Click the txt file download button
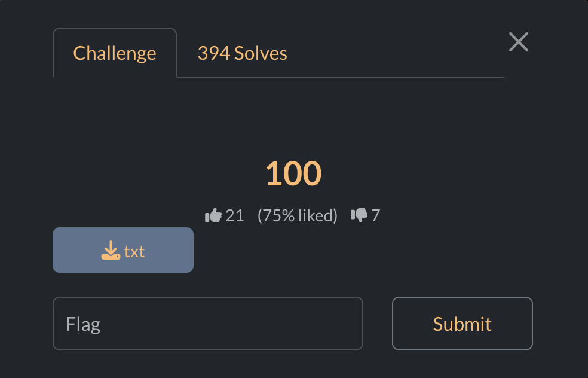Image resolution: width=588 pixels, height=378 pixels. pyautogui.click(x=122, y=249)
